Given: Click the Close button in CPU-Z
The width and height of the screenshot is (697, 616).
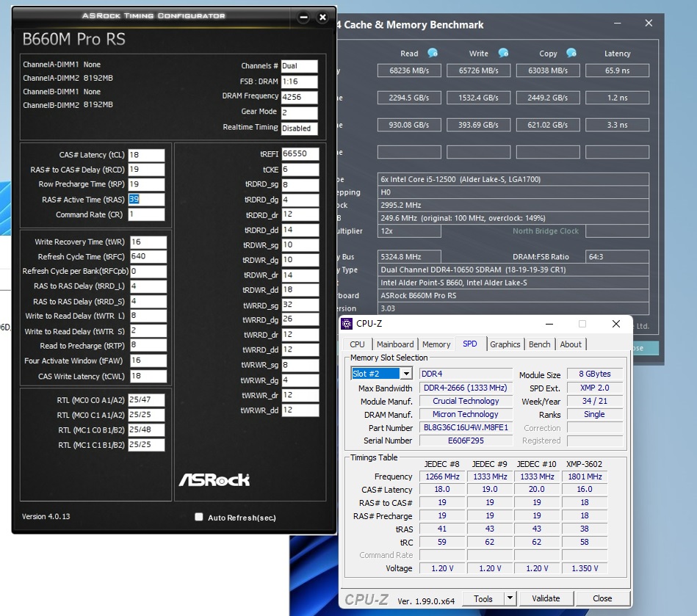Looking at the screenshot, I should [602, 598].
